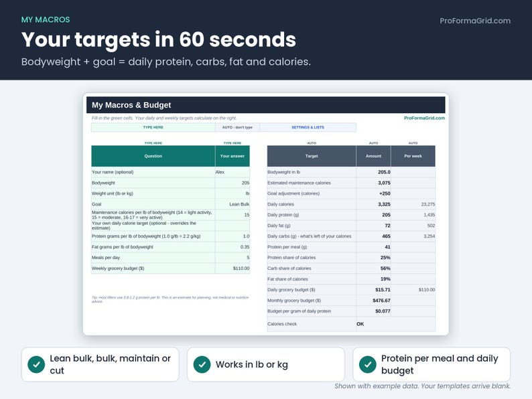The height and width of the screenshot is (399, 532).
Task: Click the weight unit answer cell 'lb'
Action: point(232,193)
